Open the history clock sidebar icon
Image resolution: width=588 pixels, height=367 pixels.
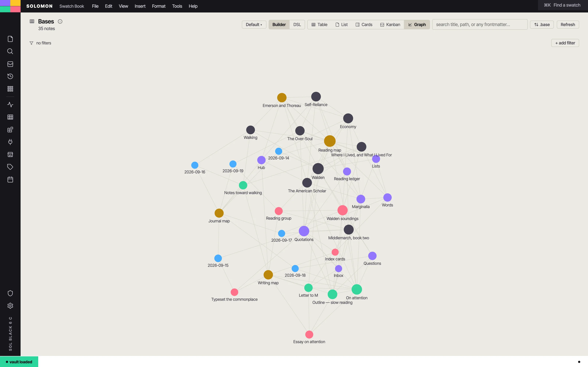click(x=10, y=77)
